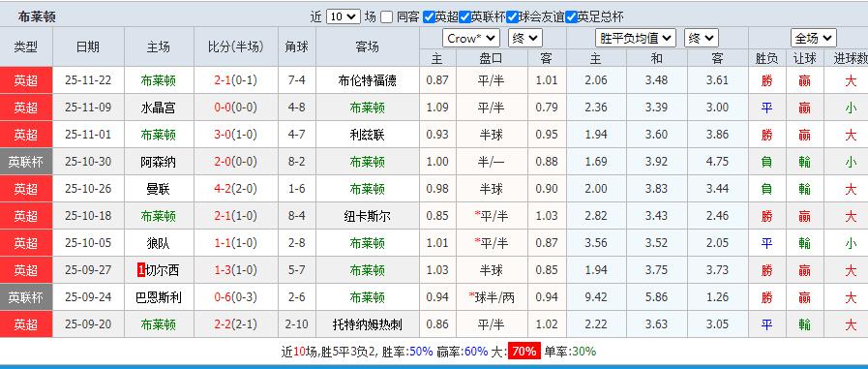Screen dimensions: 868x369
Task: Click the date 25-10-18
Action: pos(88,216)
